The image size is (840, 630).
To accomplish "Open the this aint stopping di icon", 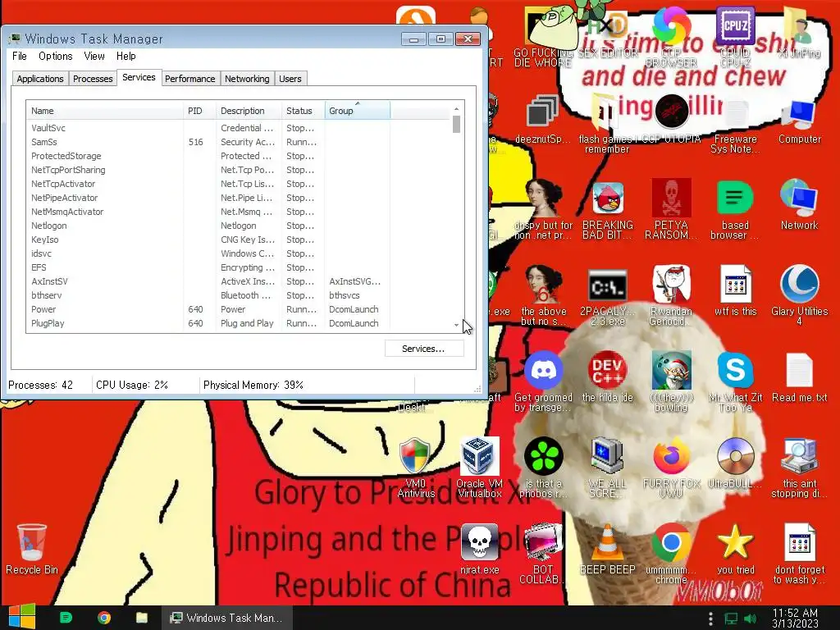I will click(799, 468).
